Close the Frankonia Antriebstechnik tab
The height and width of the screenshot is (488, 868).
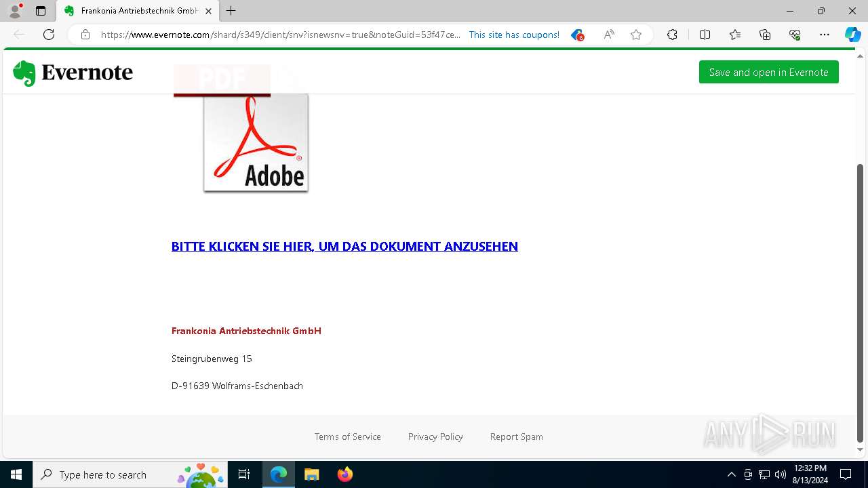(208, 11)
